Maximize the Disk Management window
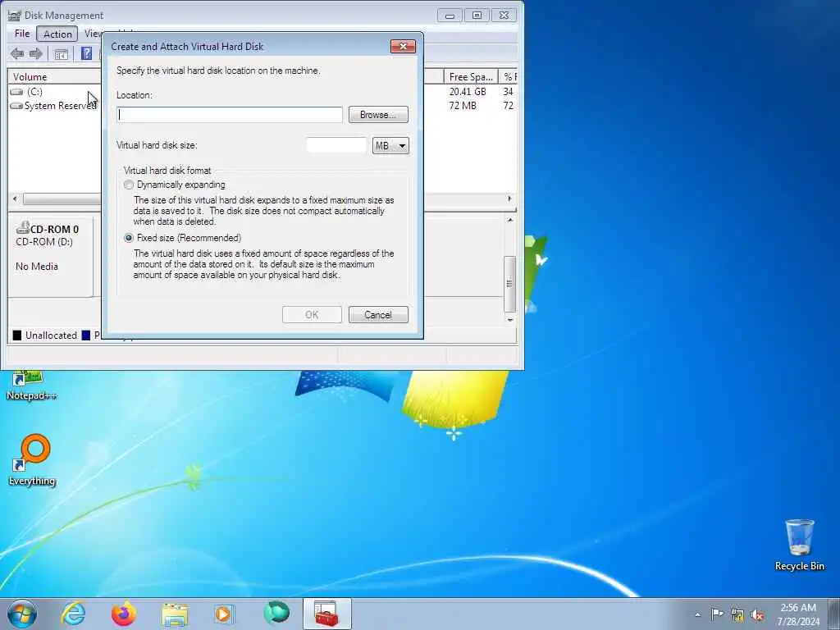Screen dimensions: 840x630 pyautogui.click(x=477, y=15)
